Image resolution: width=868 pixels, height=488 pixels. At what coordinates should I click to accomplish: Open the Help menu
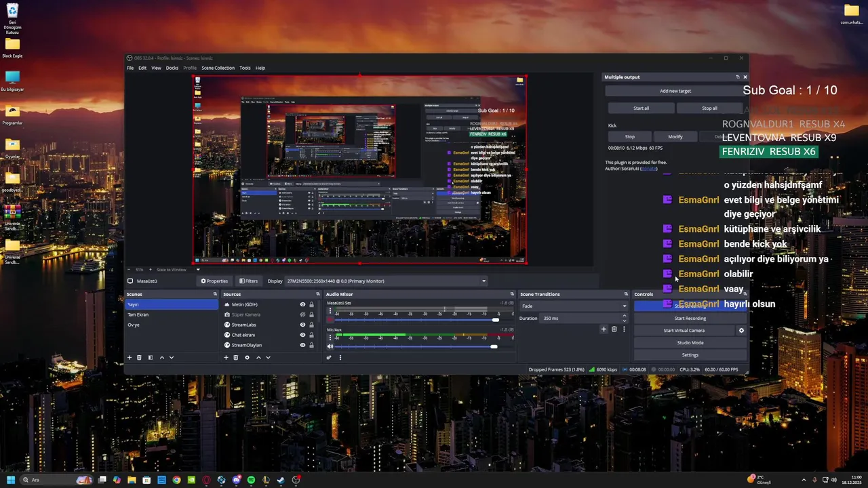point(260,68)
